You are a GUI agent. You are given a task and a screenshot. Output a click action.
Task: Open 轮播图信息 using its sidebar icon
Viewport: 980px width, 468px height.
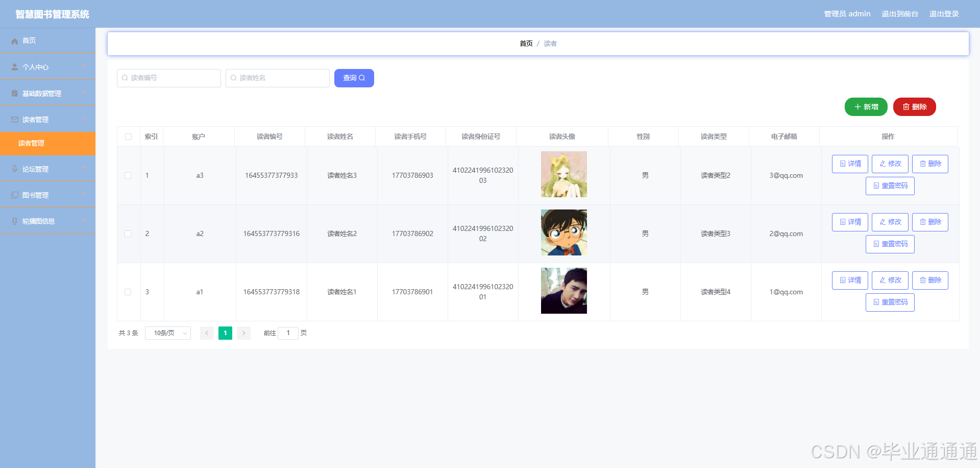14,221
